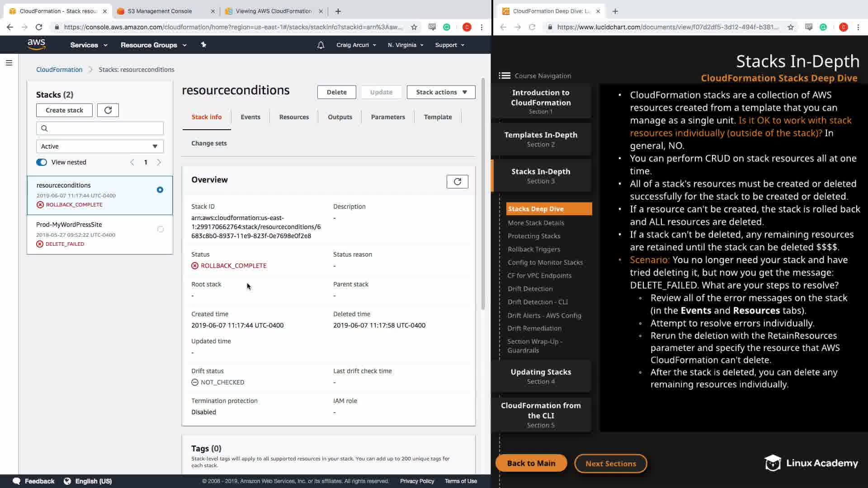Open the hamburger side navigation menu
The width and height of the screenshot is (868, 488).
(9, 63)
